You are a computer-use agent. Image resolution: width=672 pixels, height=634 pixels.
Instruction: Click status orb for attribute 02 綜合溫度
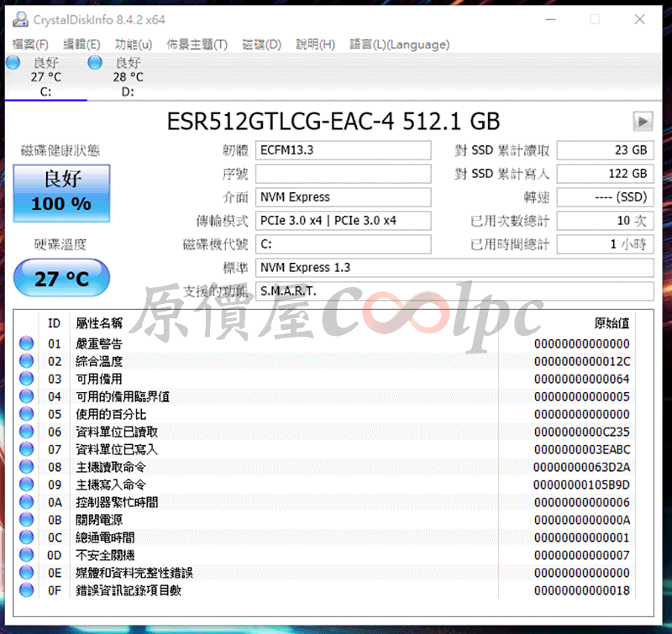pyautogui.click(x=27, y=361)
